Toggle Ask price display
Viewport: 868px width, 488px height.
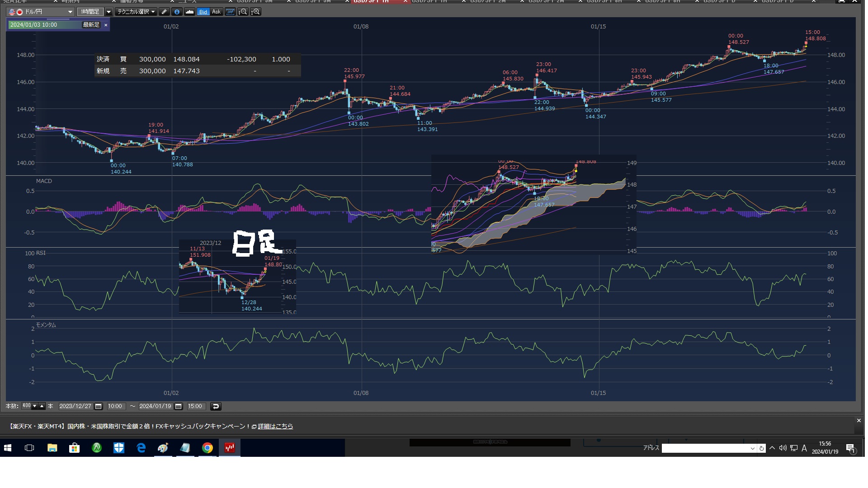tap(217, 12)
